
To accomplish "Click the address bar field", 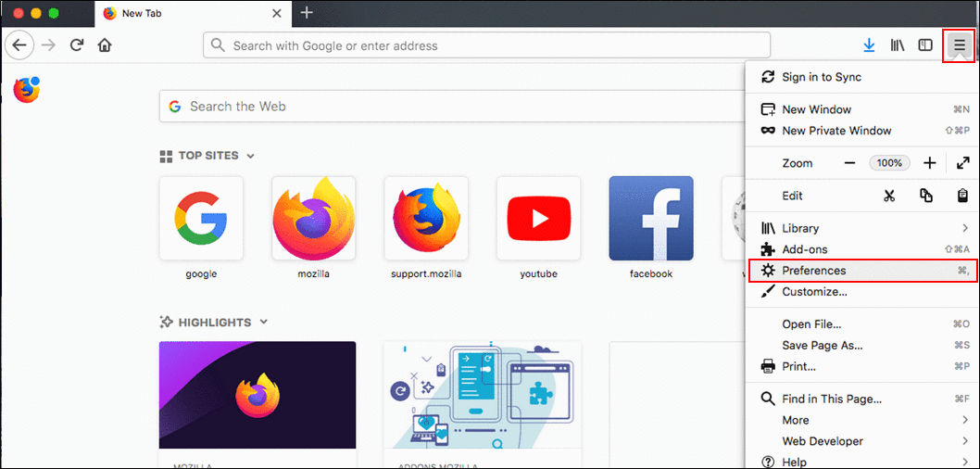I will pos(486,45).
